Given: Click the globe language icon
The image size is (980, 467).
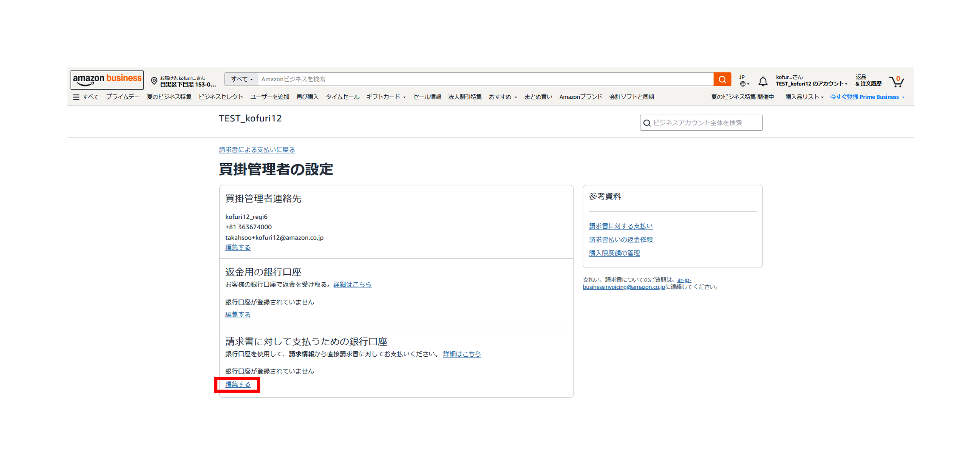Looking at the screenshot, I should (743, 84).
